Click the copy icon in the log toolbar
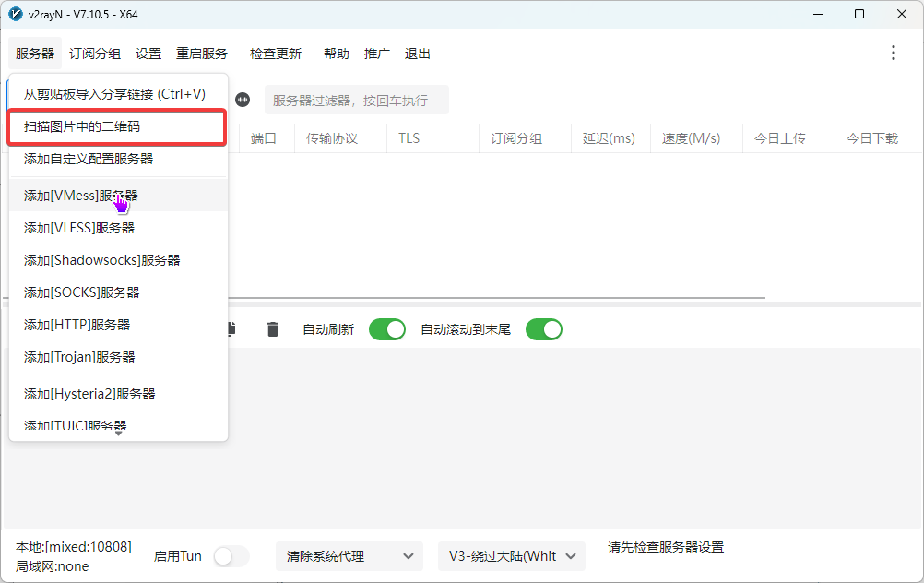The height and width of the screenshot is (583, 924). [231, 329]
